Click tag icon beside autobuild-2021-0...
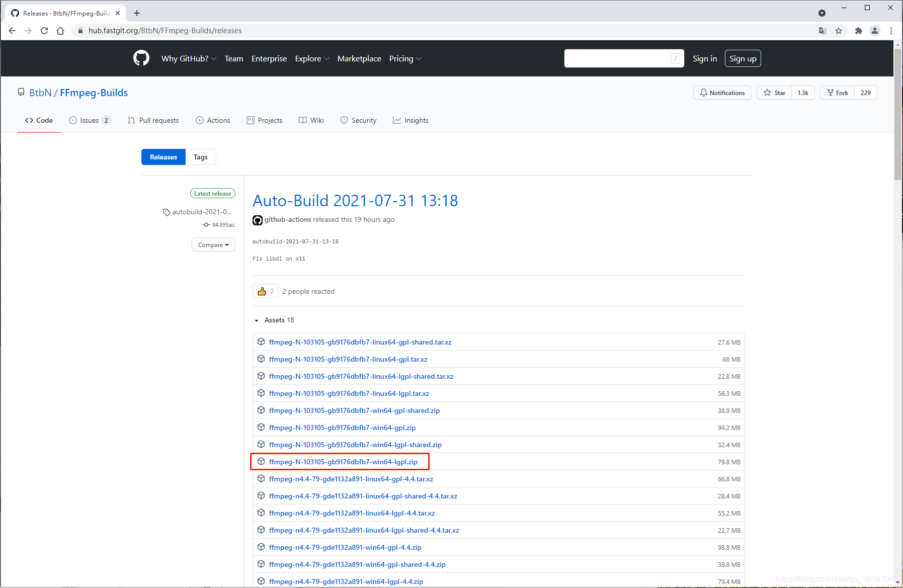 click(167, 212)
